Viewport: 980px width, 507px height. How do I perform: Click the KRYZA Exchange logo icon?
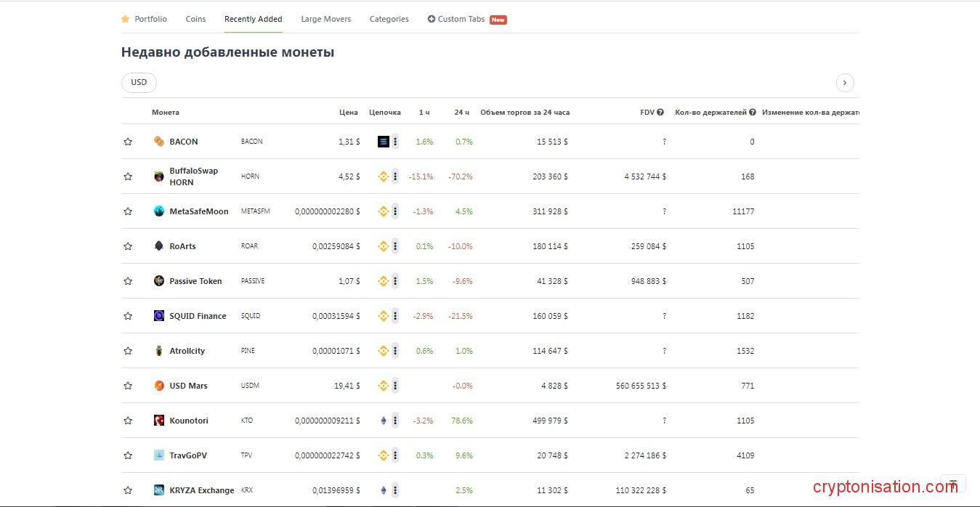coord(159,490)
